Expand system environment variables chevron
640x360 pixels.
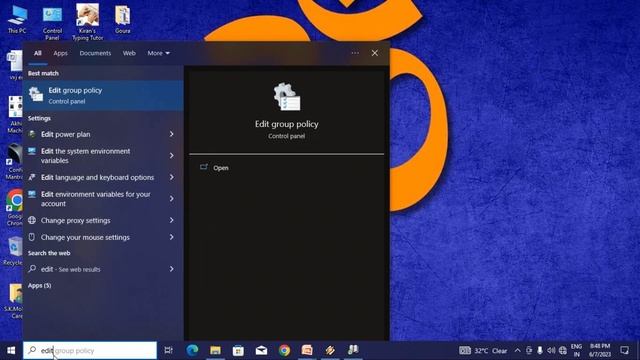click(172, 156)
